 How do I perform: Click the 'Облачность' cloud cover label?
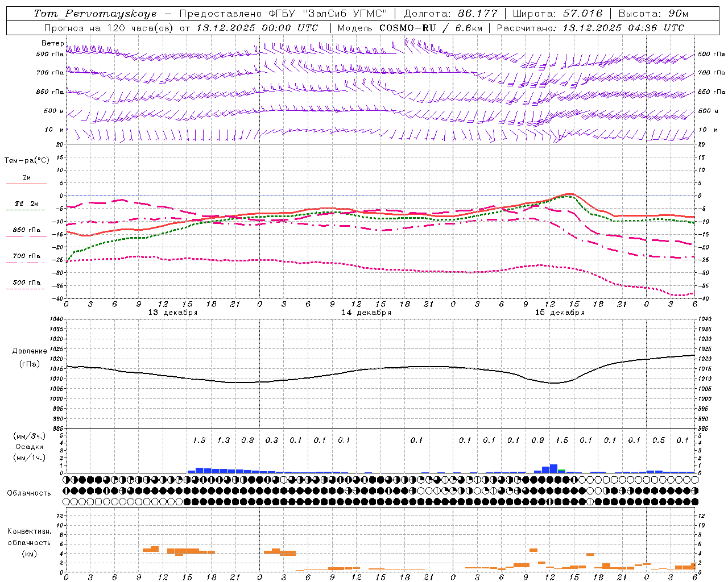[x=29, y=493]
